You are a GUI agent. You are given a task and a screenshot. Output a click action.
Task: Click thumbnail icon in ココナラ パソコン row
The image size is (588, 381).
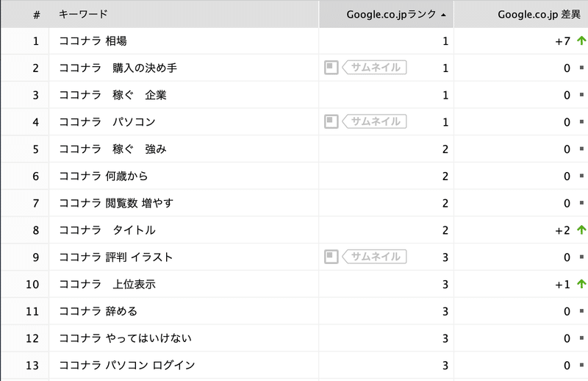coord(331,121)
